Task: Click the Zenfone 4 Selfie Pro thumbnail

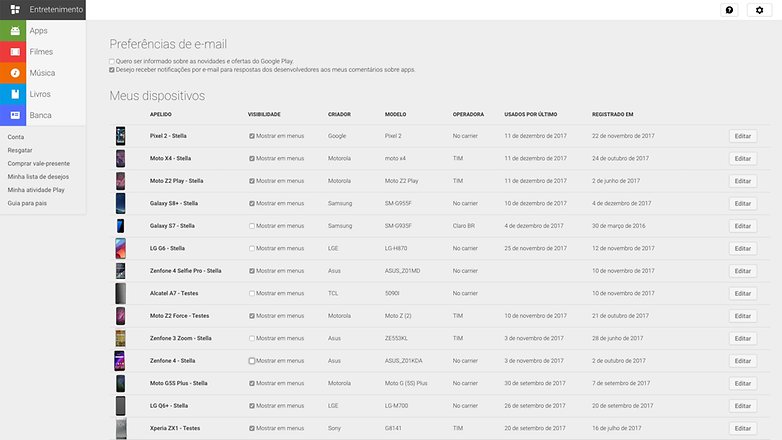Action: coord(120,270)
